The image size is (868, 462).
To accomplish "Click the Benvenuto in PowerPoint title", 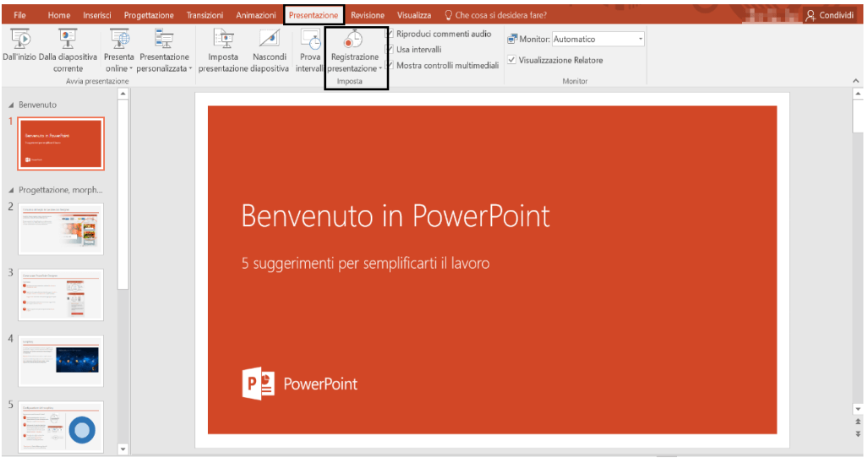I will click(x=396, y=215).
